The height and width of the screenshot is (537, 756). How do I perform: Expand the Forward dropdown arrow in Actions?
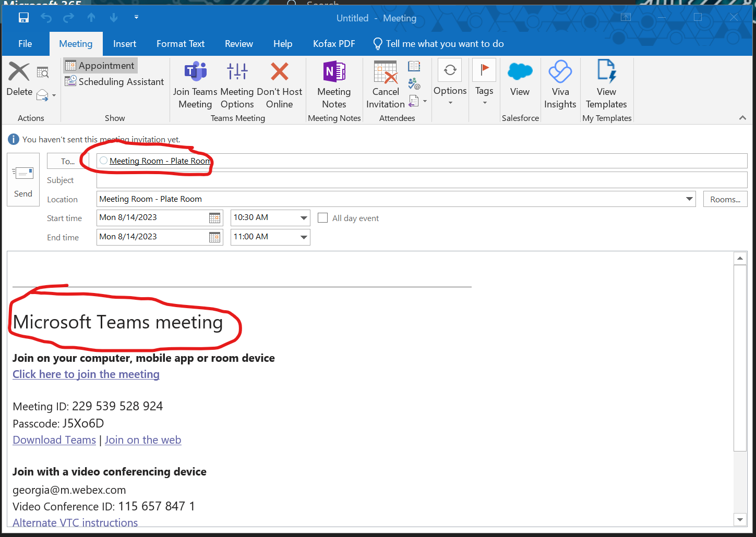tap(54, 95)
